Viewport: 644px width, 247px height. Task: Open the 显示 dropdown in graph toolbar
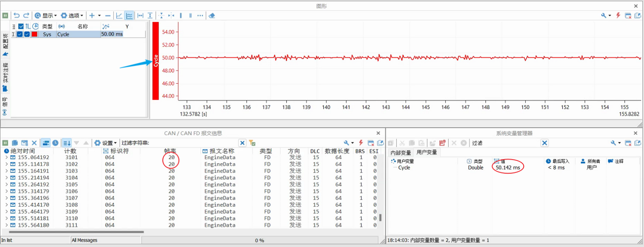click(x=47, y=15)
